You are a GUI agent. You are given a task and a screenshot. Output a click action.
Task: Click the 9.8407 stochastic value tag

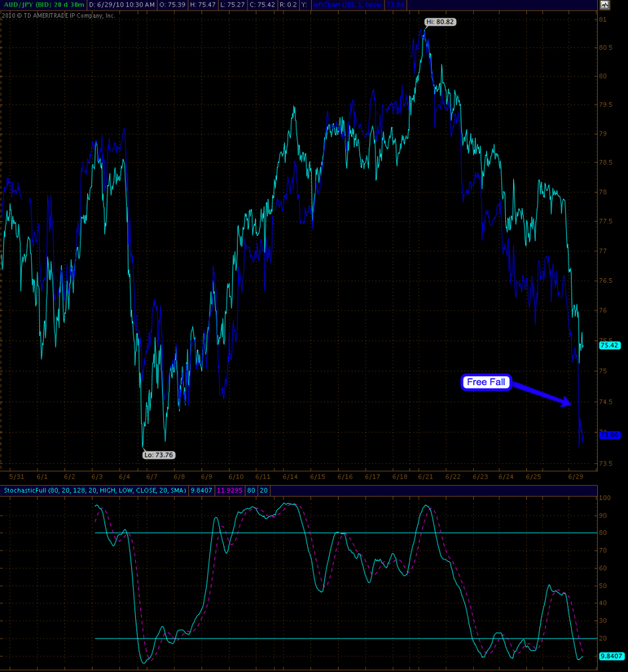(x=610, y=655)
